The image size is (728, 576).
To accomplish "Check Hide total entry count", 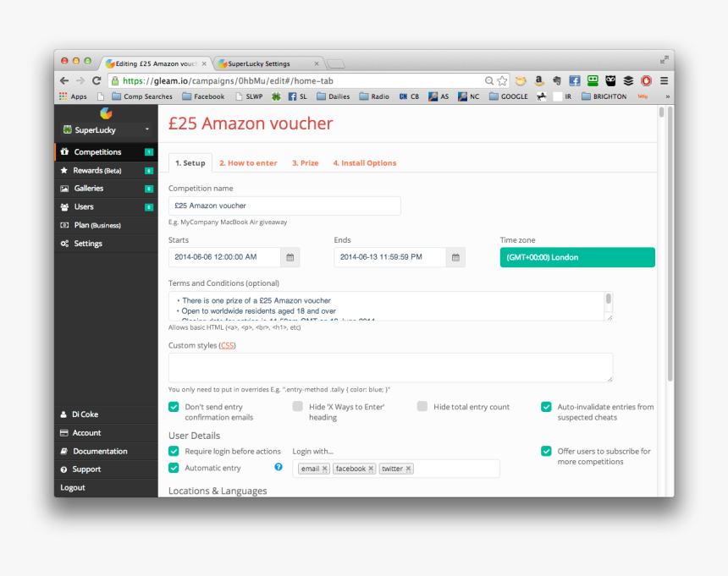I will [x=422, y=407].
